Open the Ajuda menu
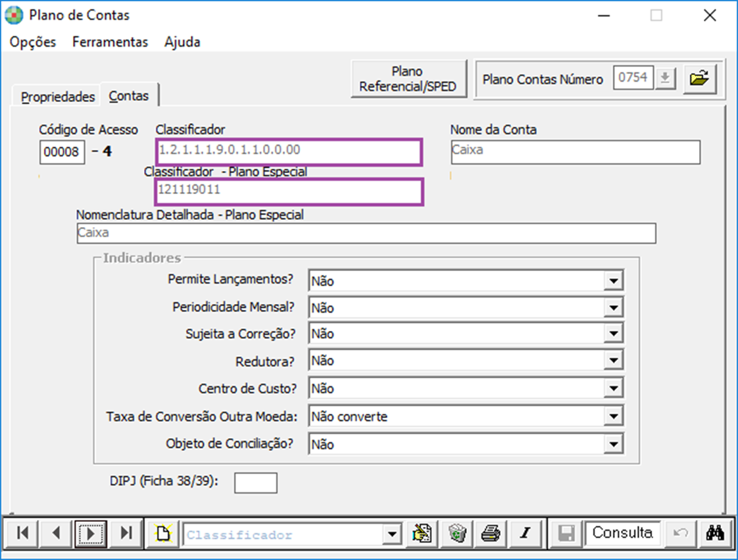This screenshot has width=738, height=560. point(182,42)
